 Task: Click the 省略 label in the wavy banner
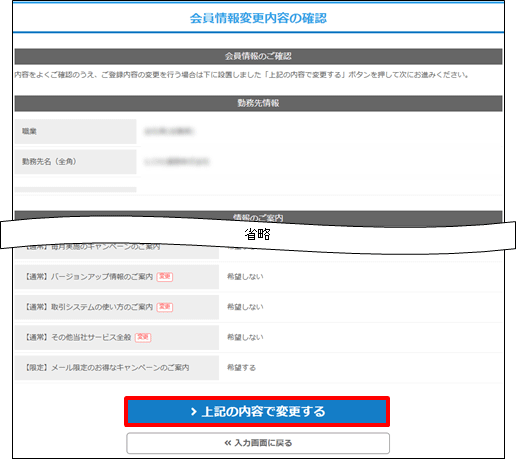pyautogui.click(x=258, y=234)
